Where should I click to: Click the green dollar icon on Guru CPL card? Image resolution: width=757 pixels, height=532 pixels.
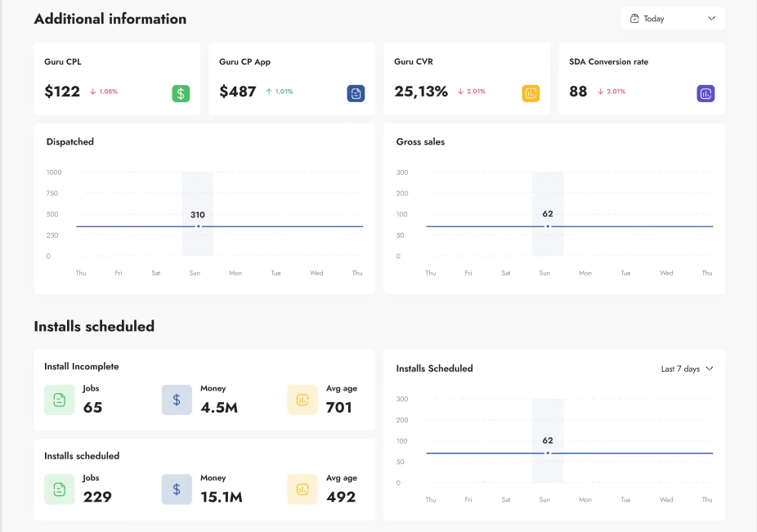(181, 93)
